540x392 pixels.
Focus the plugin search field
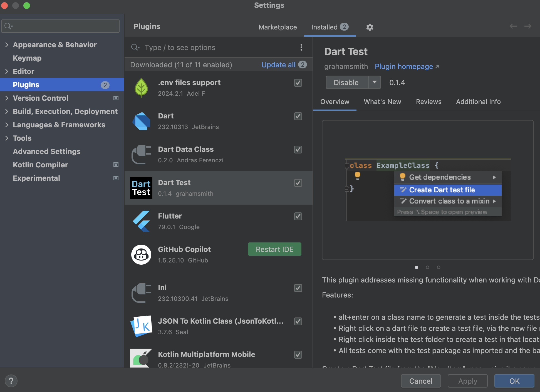214,47
